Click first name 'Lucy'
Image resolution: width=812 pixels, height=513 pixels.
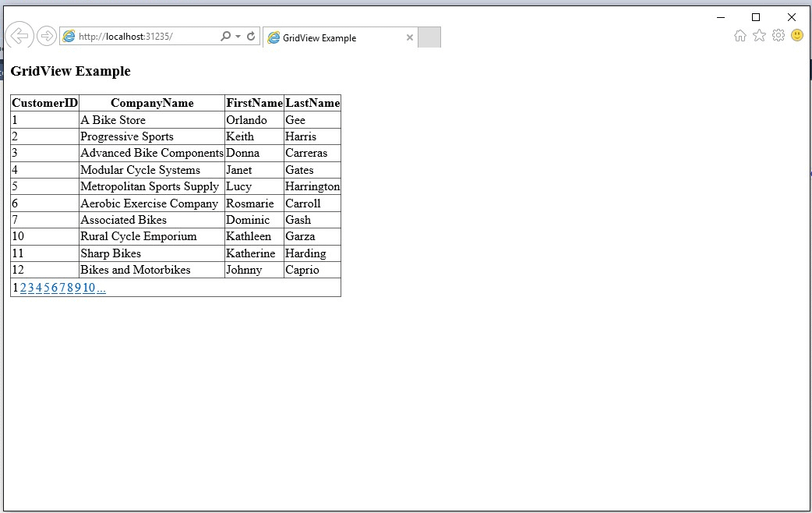point(238,186)
